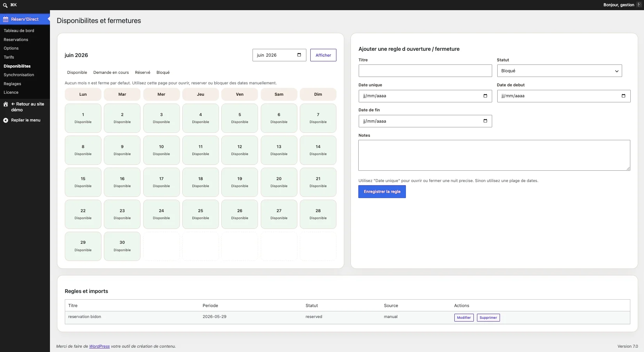The width and height of the screenshot is (644, 352).
Task: Click the day 12 calendar cell
Action: (x=240, y=150)
